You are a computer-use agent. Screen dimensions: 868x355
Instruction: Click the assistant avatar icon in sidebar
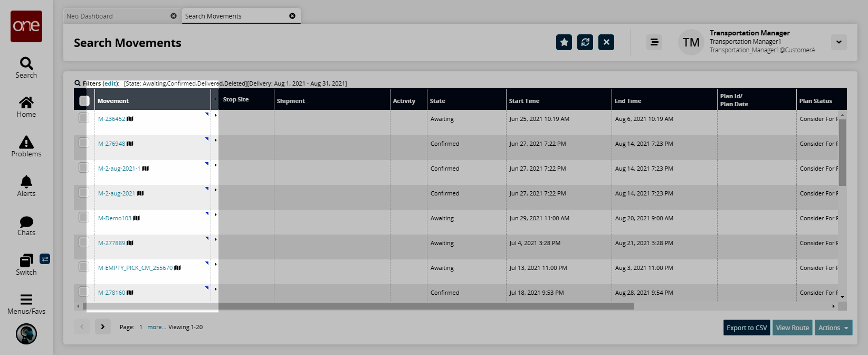(x=26, y=334)
